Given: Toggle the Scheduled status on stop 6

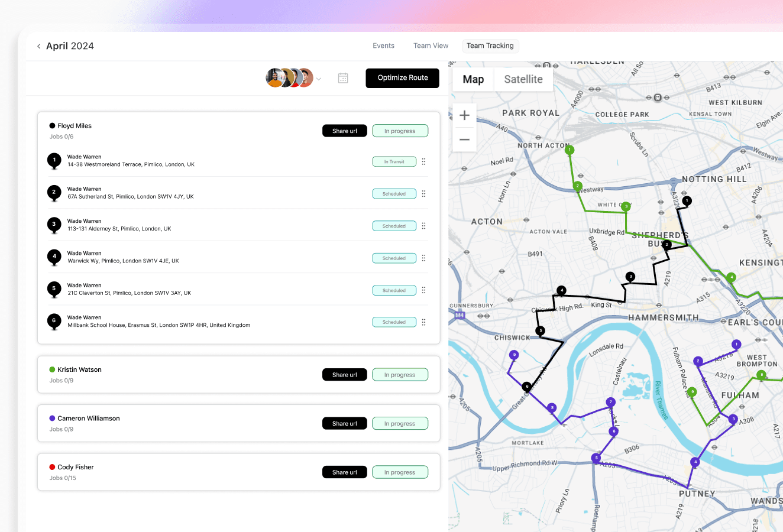Looking at the screenshot, I should 394,322.
